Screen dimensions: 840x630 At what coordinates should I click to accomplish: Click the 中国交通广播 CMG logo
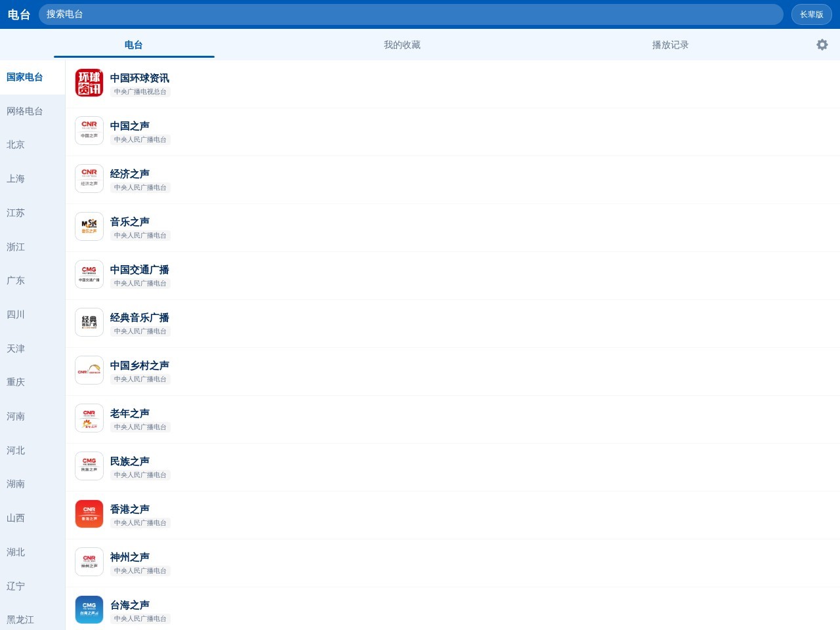[x=89, y=274]
